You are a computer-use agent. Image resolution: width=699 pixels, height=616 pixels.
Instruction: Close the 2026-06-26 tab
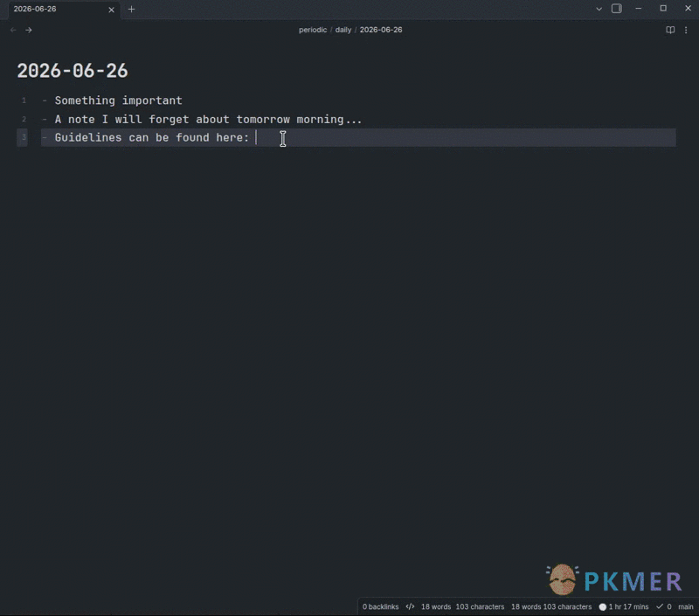112,10
